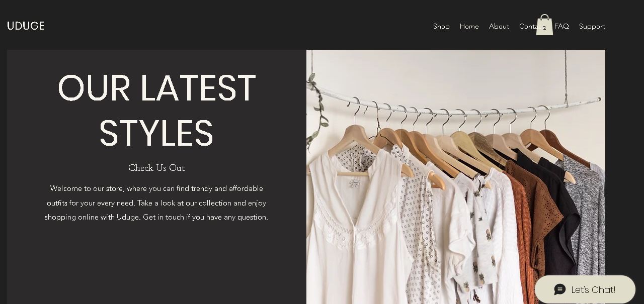Go to the Home page link
Viewport: 644px width, 304px height.
469,26
